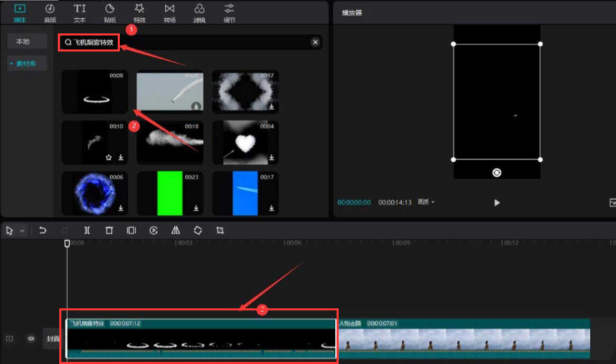Mirror the selected clip
Screen dimensions: 616x364
(176, 230)
